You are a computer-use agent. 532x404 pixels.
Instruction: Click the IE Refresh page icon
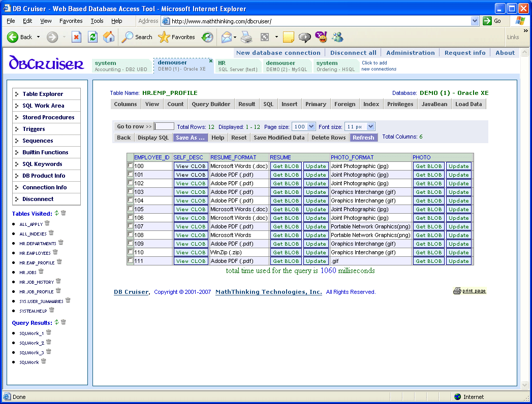(92, 37)
